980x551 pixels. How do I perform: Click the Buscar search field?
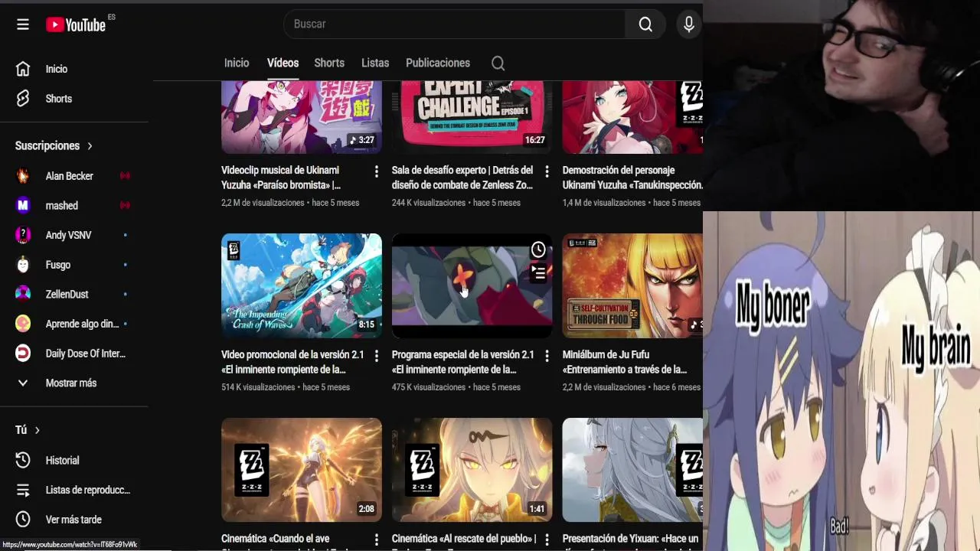tap(455, 24)
